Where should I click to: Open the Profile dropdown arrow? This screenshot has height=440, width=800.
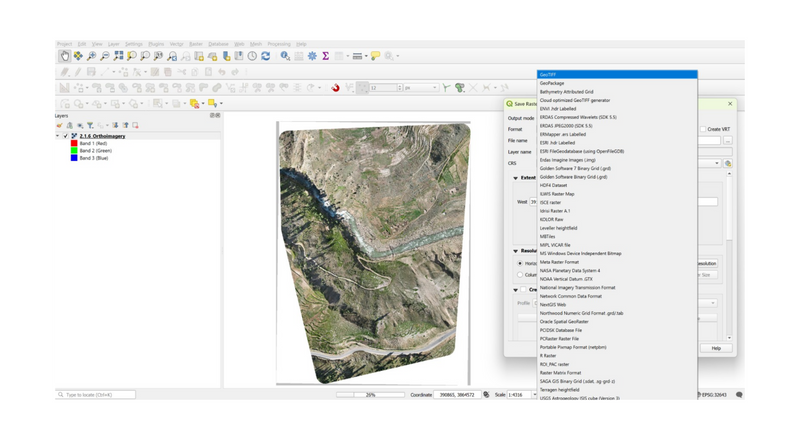713,303
